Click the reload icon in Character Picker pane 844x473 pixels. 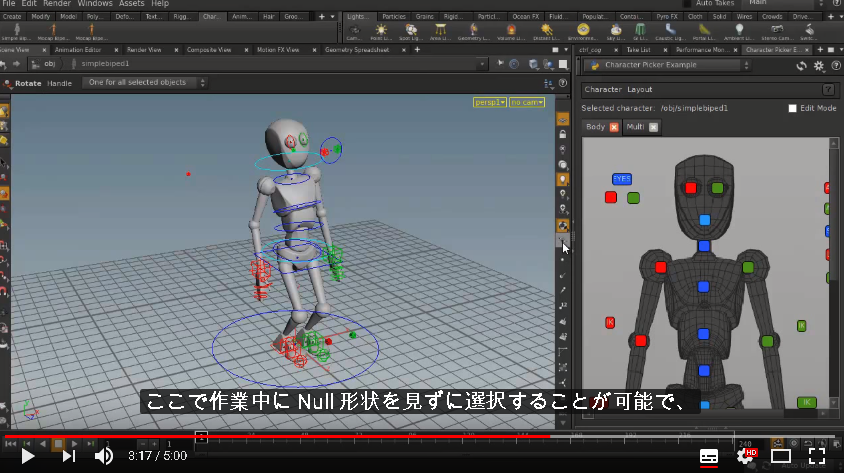801,66
